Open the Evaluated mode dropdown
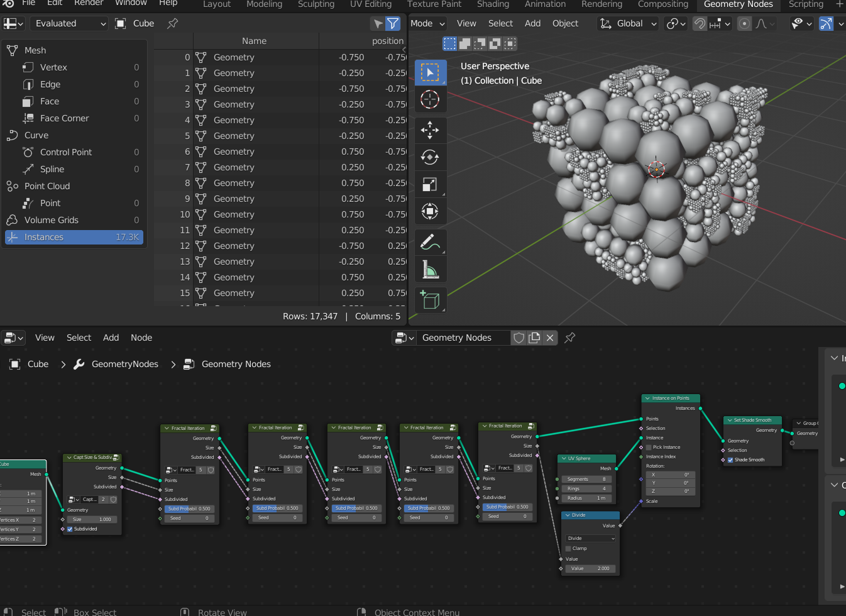846x616 pixels. pos(69,23)
